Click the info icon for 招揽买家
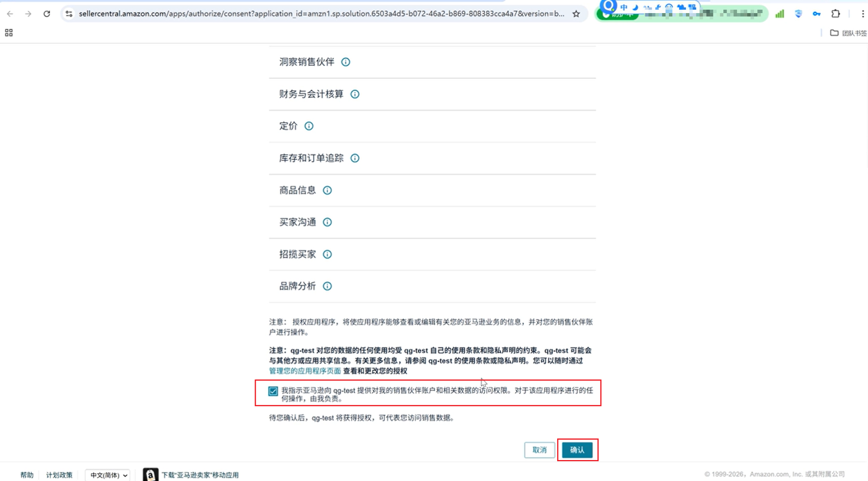Viewport: 868px width, 481px height. (327, 254)
